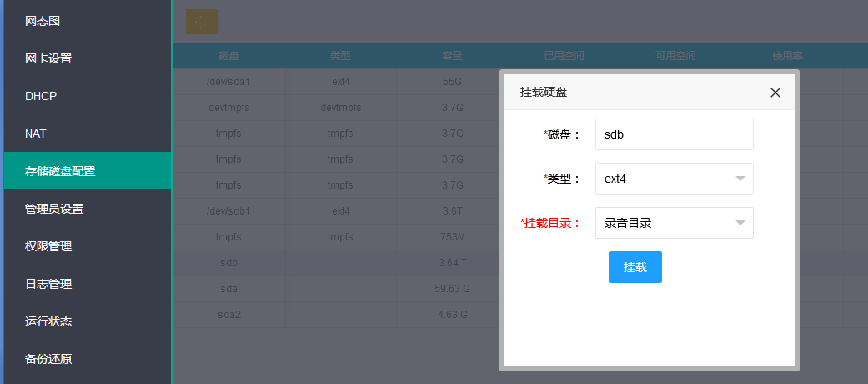Open 日志管理 in the sidebar
Screen dimensions: 868x384
click(48, 284)
